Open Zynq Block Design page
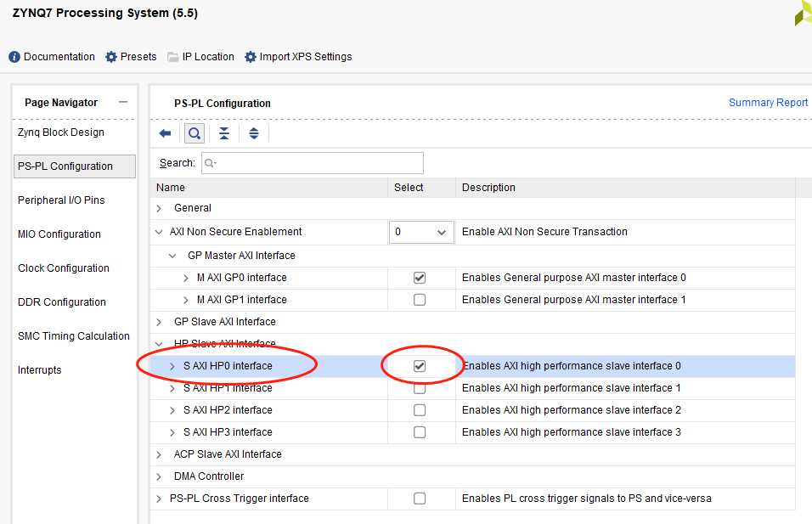The image size is (812, 524). pyautogui.click(x=61, y=132)
